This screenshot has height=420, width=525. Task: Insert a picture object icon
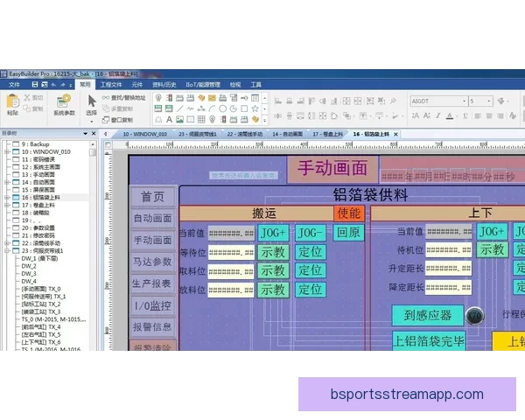pyautogui.click(x=179, y=119)
